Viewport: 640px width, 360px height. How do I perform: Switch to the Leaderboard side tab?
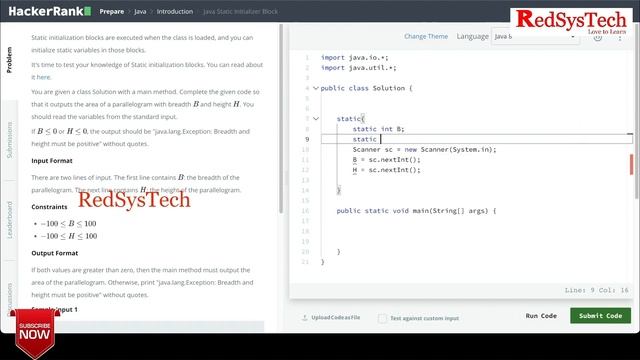[x=9, y=220]
